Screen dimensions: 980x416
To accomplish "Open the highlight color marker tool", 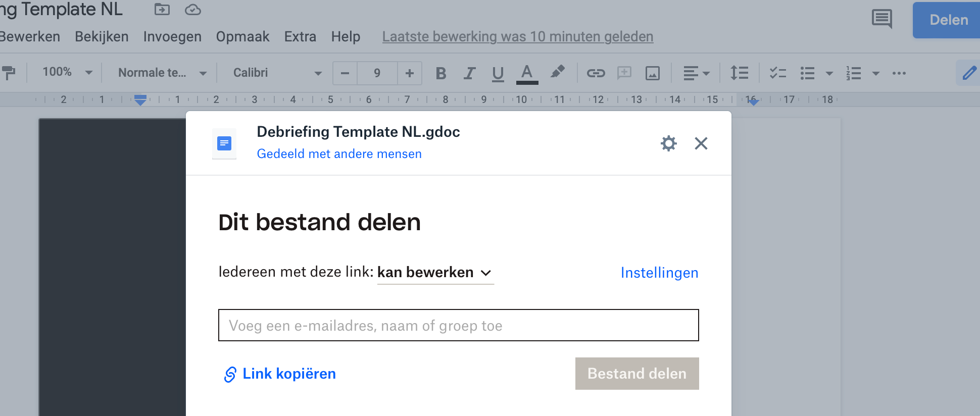I will [558, 72].
